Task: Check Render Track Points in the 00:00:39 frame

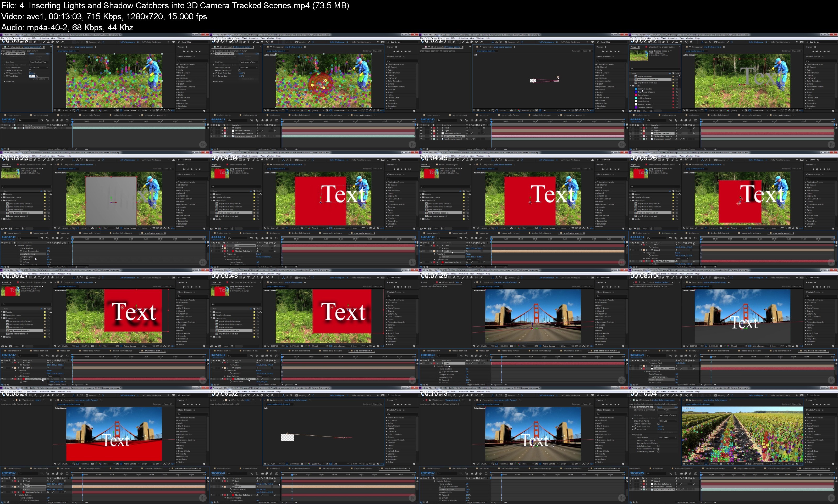Action: click(x=30, y=71)
